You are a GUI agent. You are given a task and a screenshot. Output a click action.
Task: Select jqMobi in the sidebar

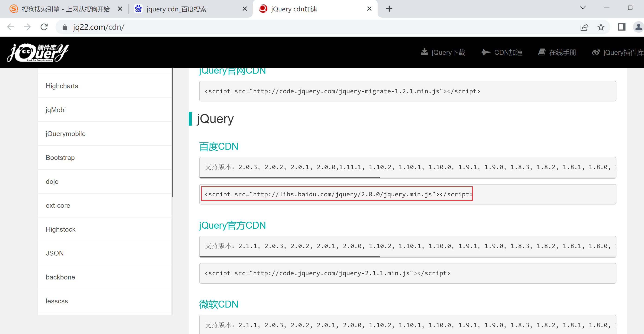click(x=105, y=110)
